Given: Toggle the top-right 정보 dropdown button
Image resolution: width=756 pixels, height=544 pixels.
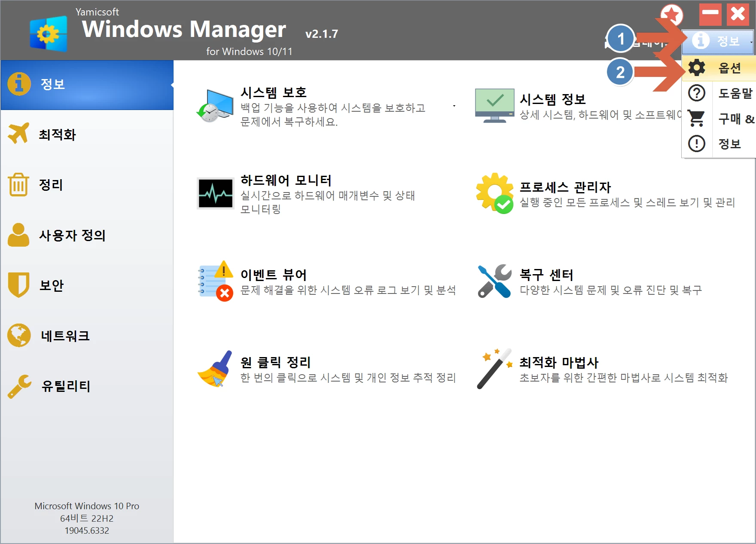Looking at the screenshot, I should click(718, 41).
